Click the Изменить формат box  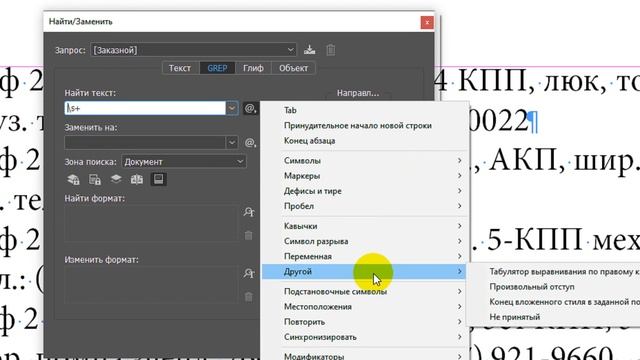pyautogui.click(x=151, y=284)
